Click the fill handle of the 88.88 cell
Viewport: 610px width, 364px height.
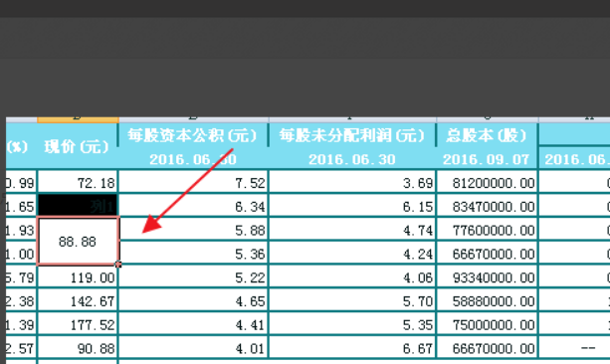[x=118, y=265]
